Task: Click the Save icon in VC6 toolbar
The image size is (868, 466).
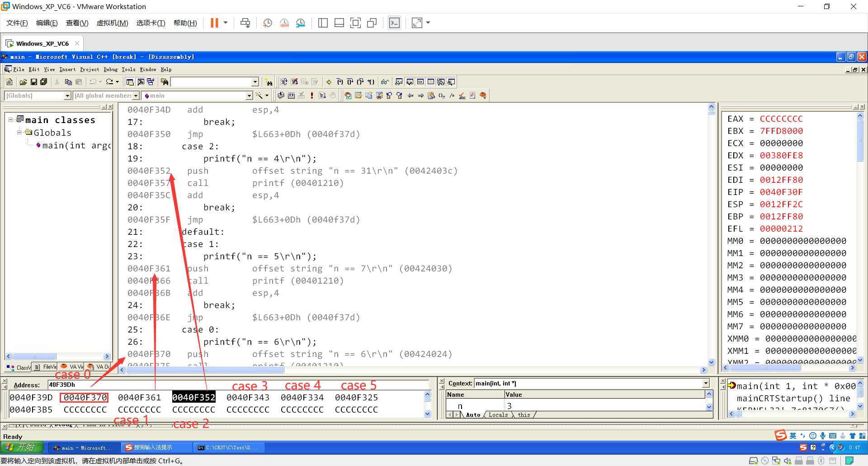Action: pos(33,82)
